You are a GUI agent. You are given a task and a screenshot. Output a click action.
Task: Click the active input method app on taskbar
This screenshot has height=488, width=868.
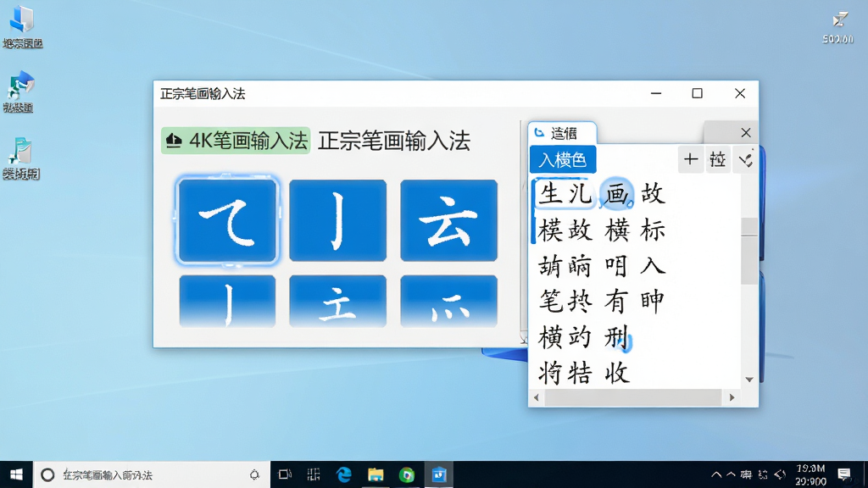(439, 474)
